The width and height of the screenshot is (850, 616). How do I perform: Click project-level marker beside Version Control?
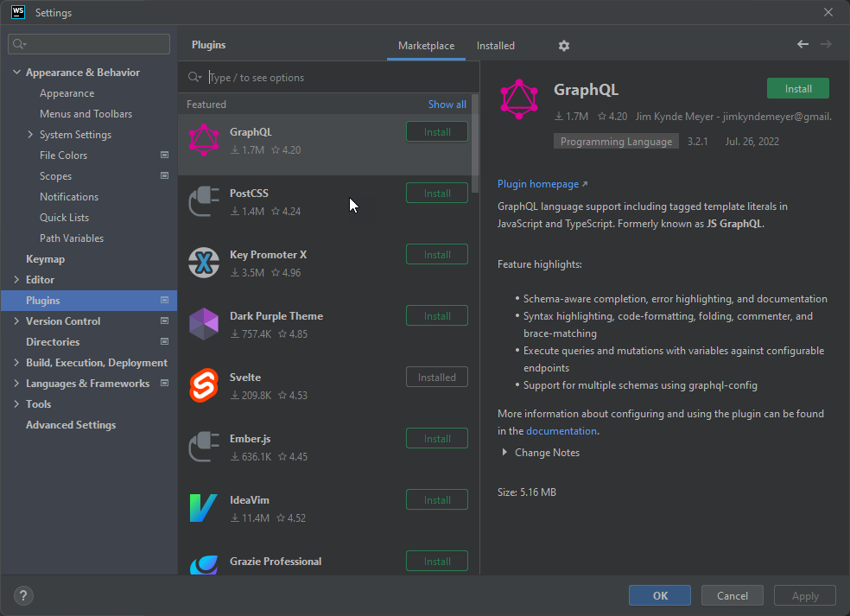coord(164,321)
